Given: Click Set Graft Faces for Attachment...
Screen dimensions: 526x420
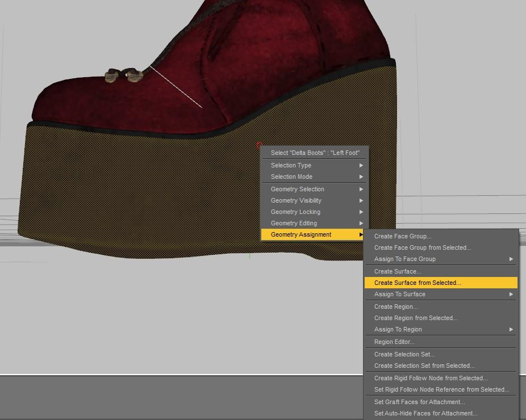Looking at the screenshot, I should (419, 402).
